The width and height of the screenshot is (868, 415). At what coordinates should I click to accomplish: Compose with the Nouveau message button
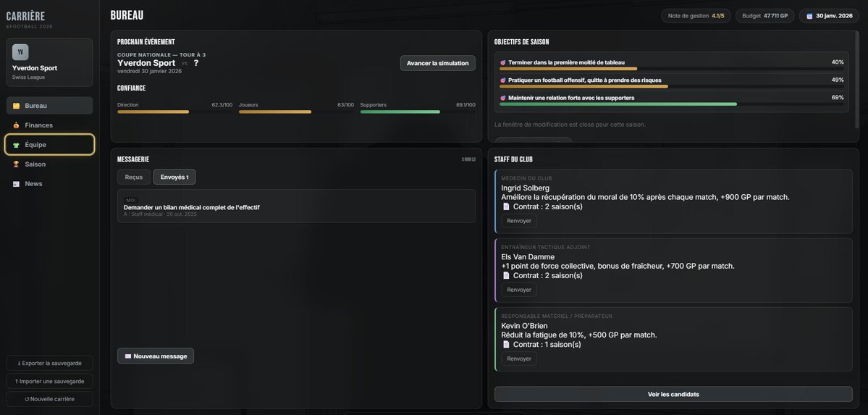(x=156, y=356)
